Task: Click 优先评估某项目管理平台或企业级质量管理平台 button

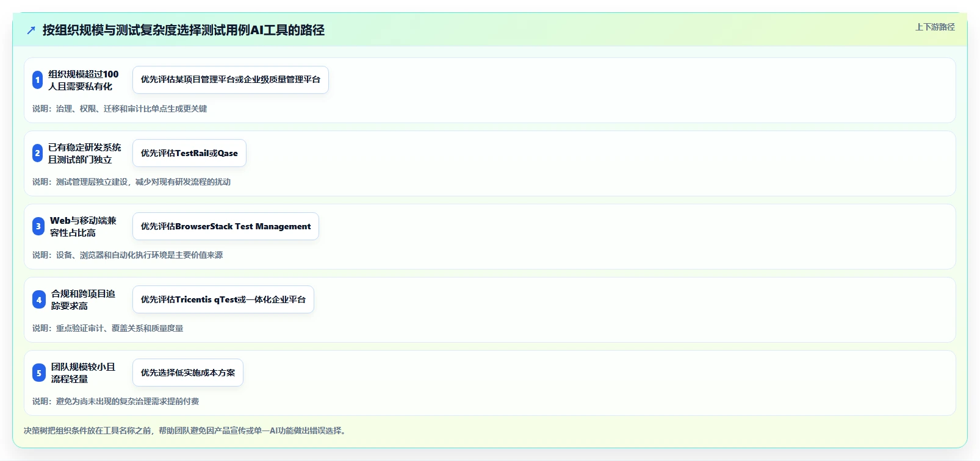Action: 231,80
